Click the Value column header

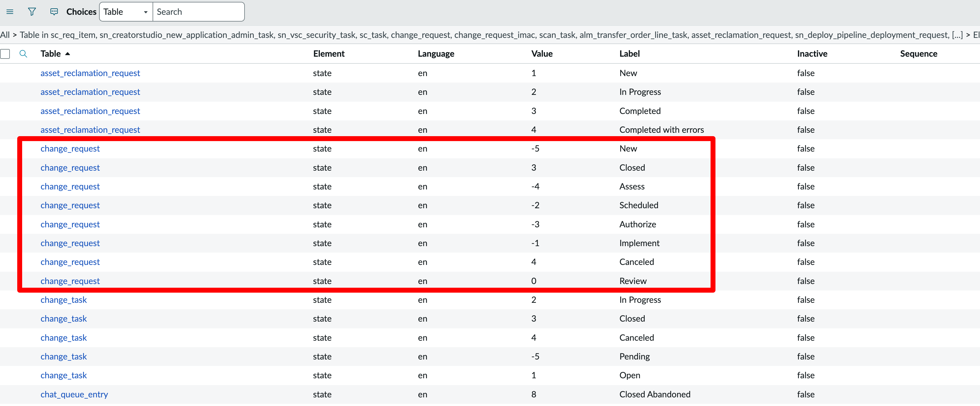(541, 54)
